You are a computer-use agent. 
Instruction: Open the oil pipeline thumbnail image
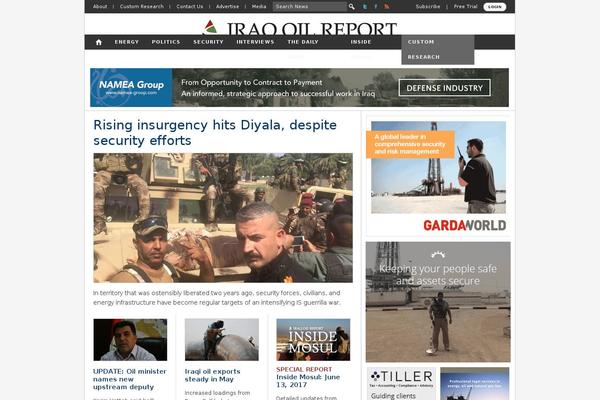[x=222, y=340]
